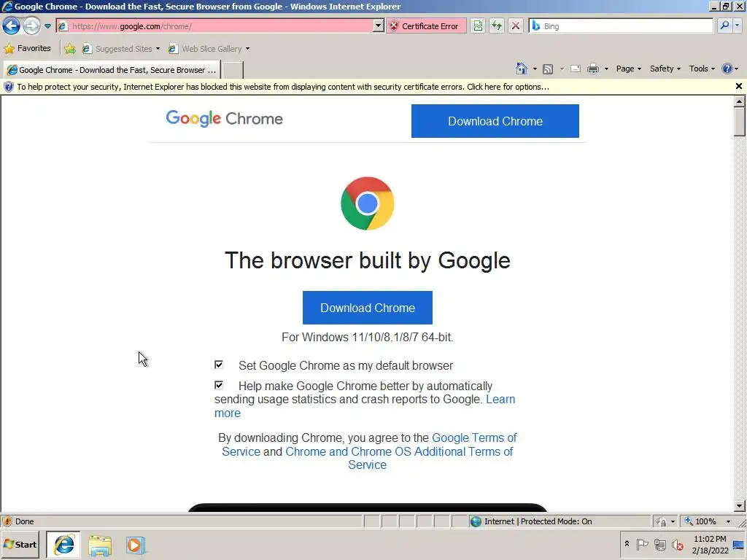Screen dimensions: 747x560
Task: Open Chrome OS Additional Terms of Service link
Action: (x=399, y=451)
